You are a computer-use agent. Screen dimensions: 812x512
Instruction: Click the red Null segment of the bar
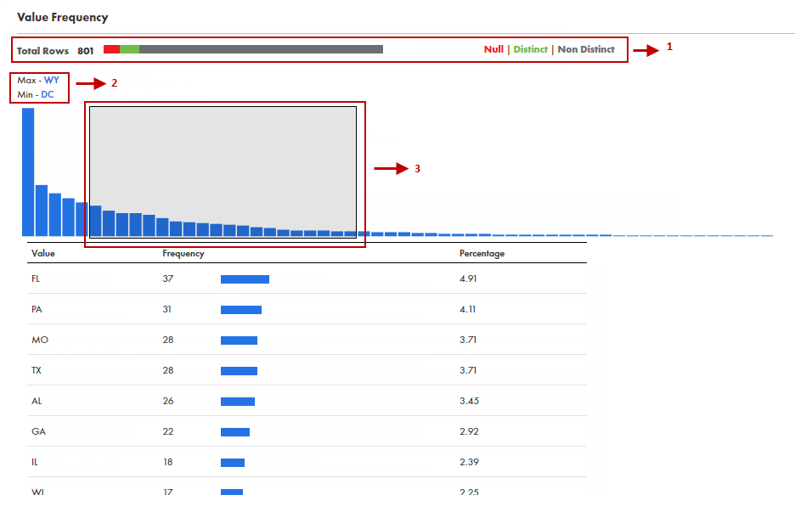(111, 49)
